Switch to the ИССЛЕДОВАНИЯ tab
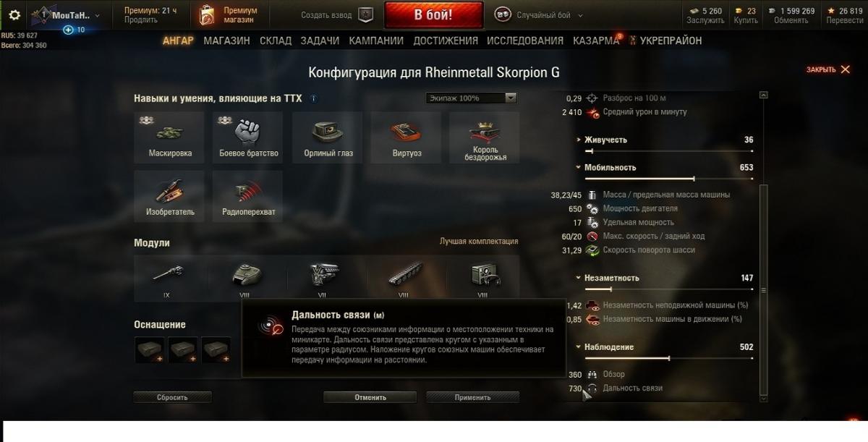The height and width of the screenshot is (442, 868). pyautogui.click(x=525, y=41)
